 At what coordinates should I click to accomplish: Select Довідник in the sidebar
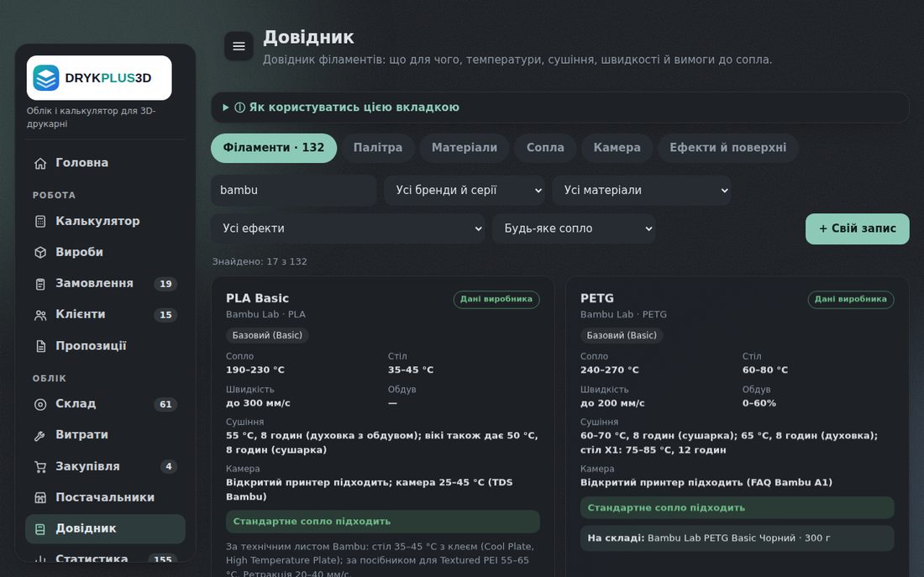[106, 528]
